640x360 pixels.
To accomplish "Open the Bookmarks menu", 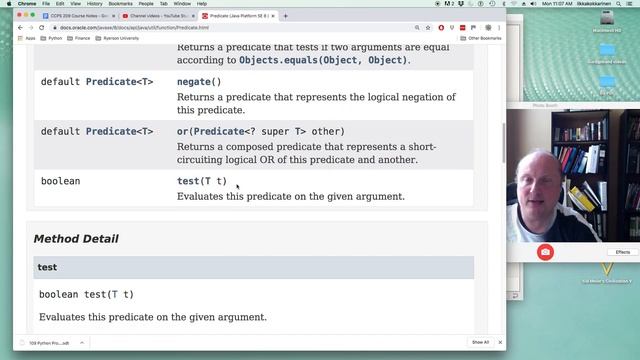I will [120, 4].
